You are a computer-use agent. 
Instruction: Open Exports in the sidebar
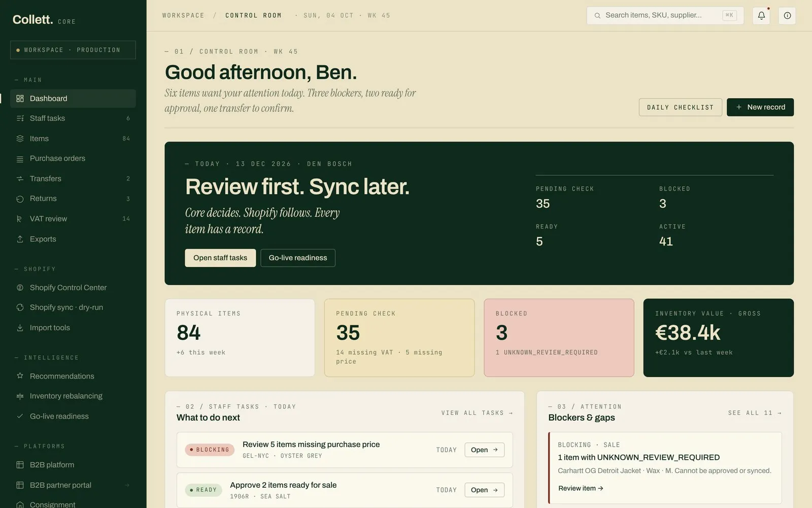[73, 239]
